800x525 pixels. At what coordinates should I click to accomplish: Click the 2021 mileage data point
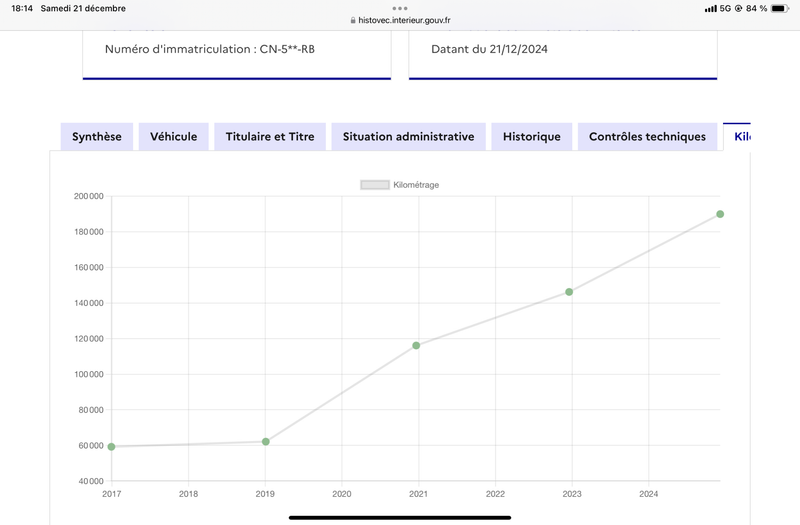pyautogui.click(x=416, y=345)
